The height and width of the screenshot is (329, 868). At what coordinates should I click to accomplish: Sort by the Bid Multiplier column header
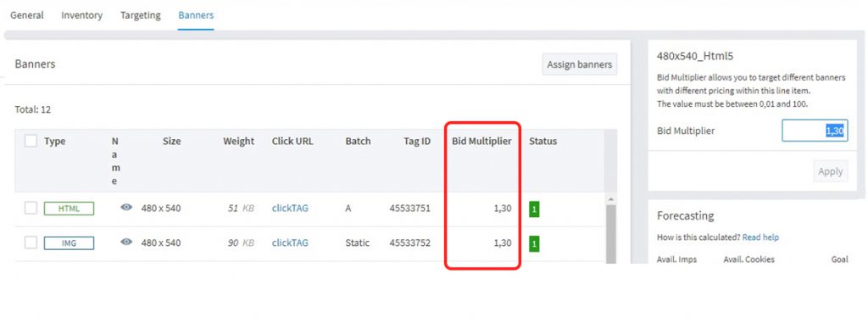point(481,142)
